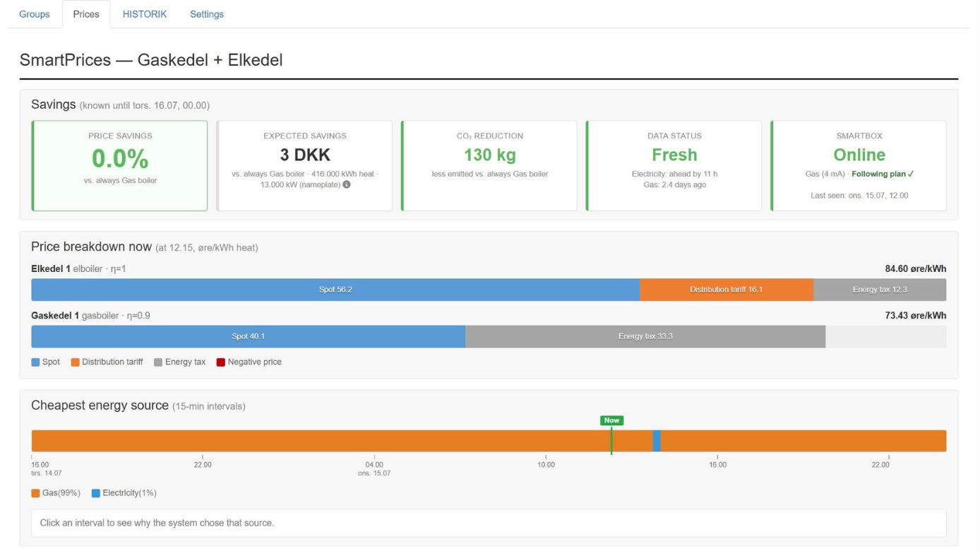Screen dimensions: 980x551
Task: Click the Energy tax 33.3 bar segment
Action: pyautogui.click(x=645, y=336)
